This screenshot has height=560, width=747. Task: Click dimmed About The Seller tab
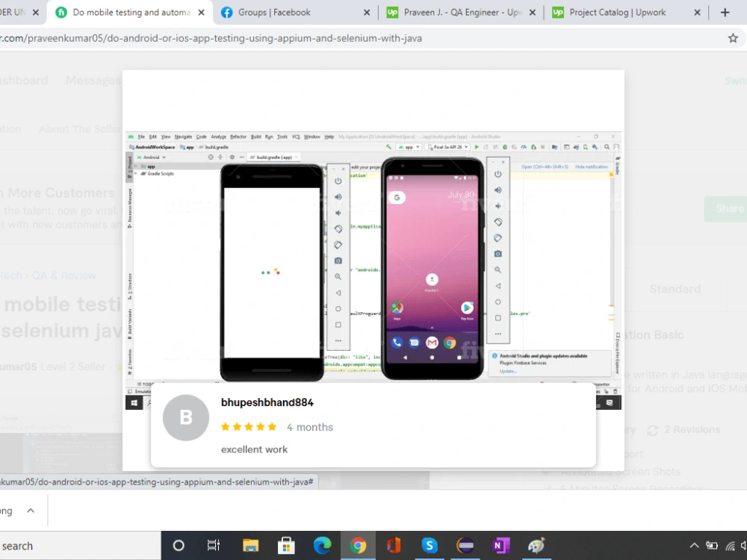click(80, 129)
